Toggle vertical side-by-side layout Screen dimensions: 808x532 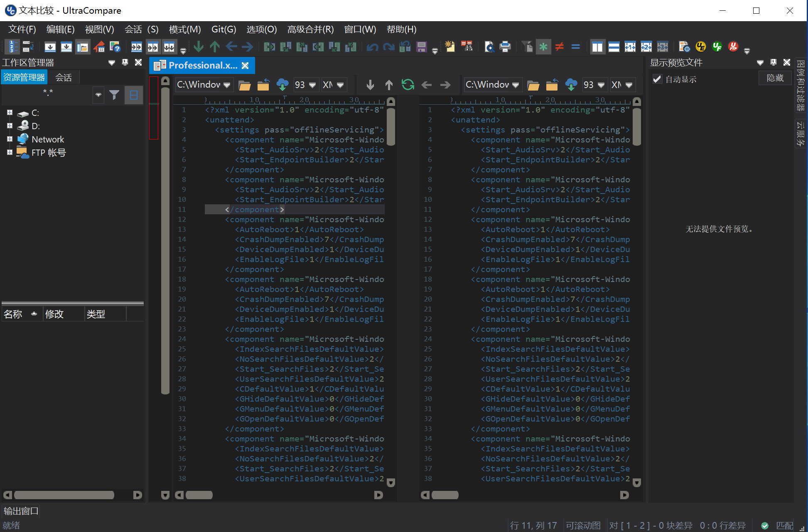coord(597,47)
